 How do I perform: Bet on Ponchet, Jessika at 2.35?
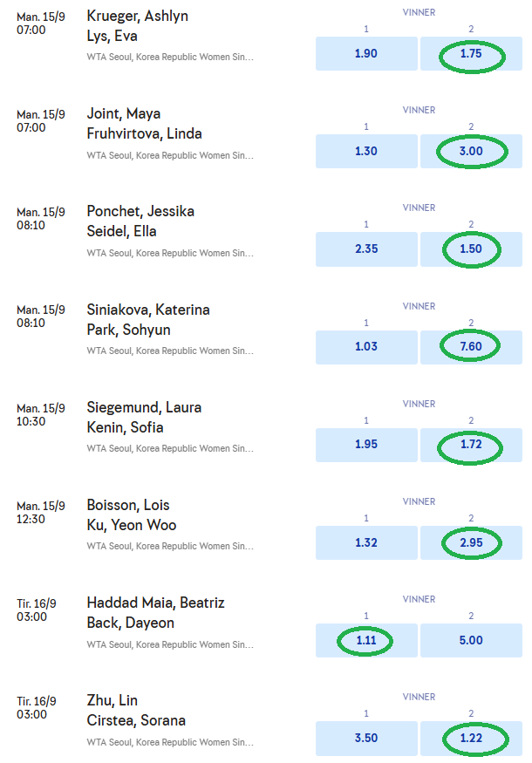pyautogui.click(x=365, y=249)
